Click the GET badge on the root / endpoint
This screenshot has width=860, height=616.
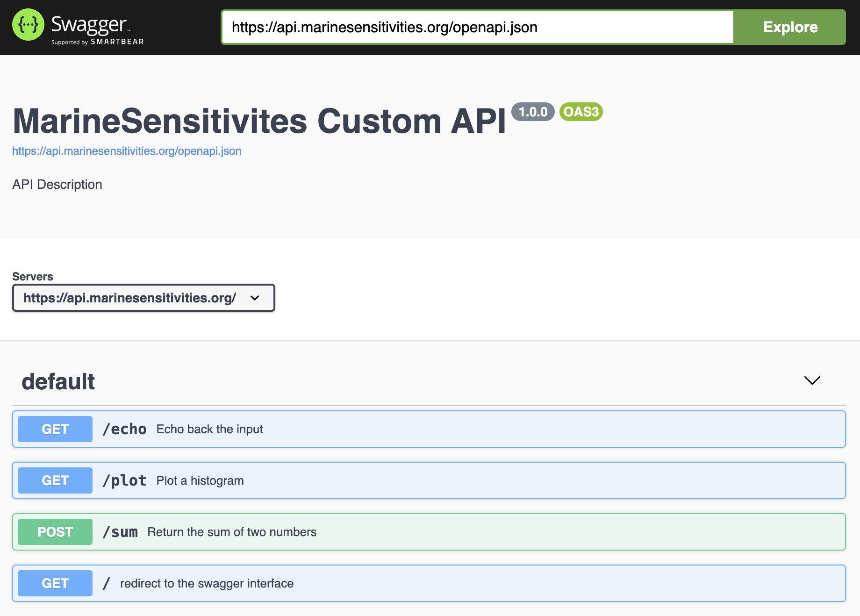pyautogui.click(x=54, y=583)
